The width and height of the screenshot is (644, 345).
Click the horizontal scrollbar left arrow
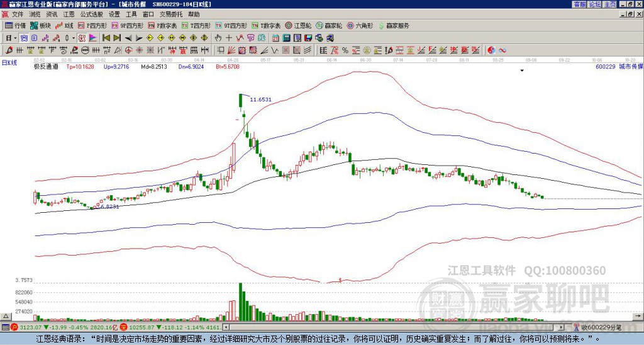click(x=226, y=327)
